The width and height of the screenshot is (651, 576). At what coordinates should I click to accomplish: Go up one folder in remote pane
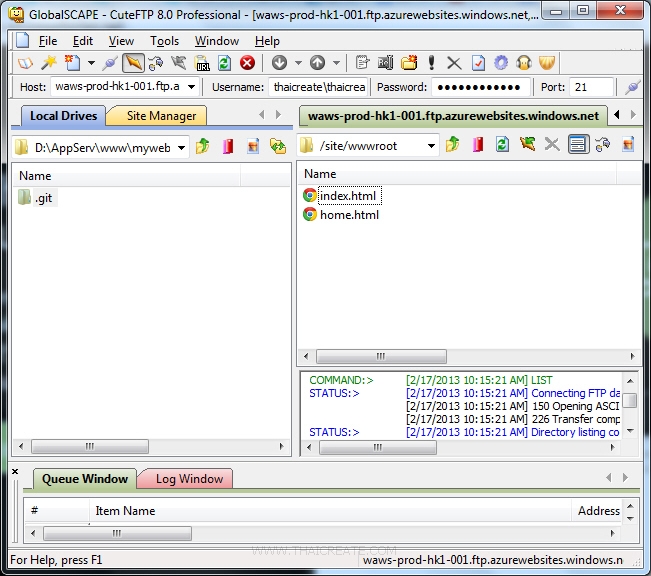point(453,146)
